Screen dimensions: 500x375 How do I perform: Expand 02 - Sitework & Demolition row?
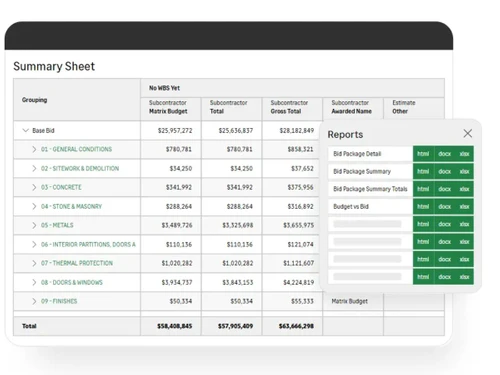click(34, 168)
